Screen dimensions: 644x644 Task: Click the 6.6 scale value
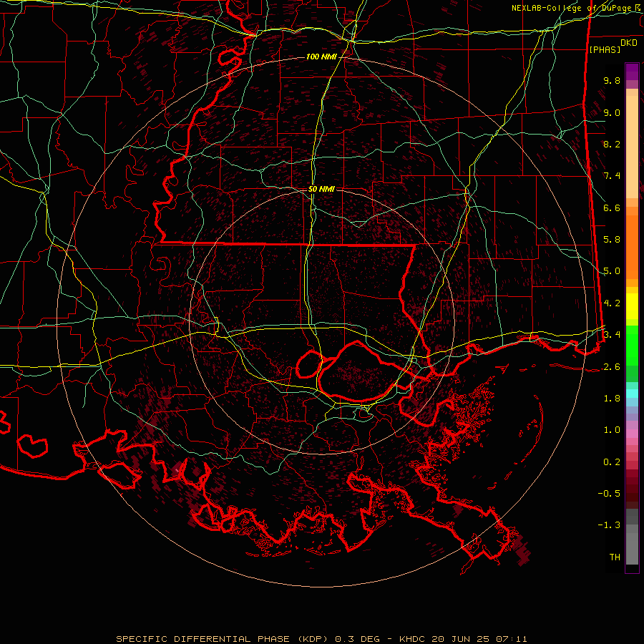pyautogui.click(x=612, y=208)
